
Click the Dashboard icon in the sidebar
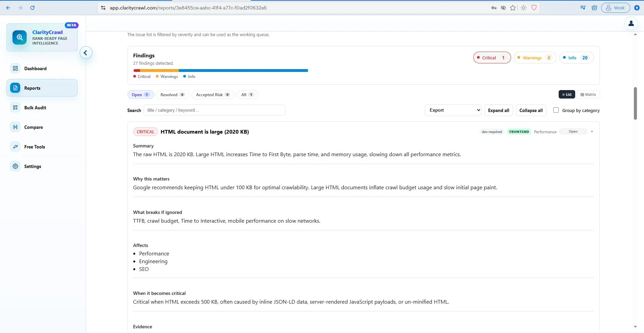tap(15, 68)
